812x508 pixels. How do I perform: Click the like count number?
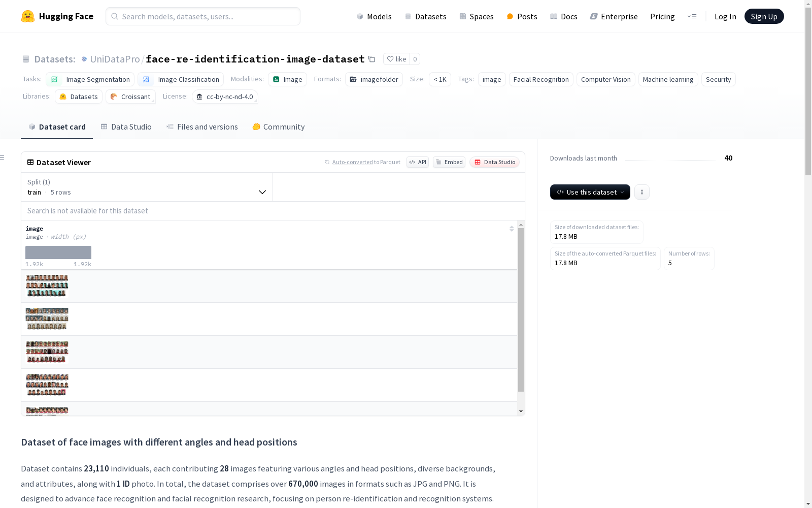pyautogui.click(x=415, y=59)
